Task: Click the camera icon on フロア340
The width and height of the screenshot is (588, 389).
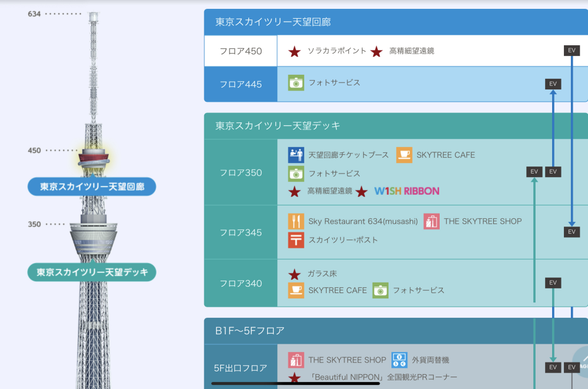Action: 380,290
